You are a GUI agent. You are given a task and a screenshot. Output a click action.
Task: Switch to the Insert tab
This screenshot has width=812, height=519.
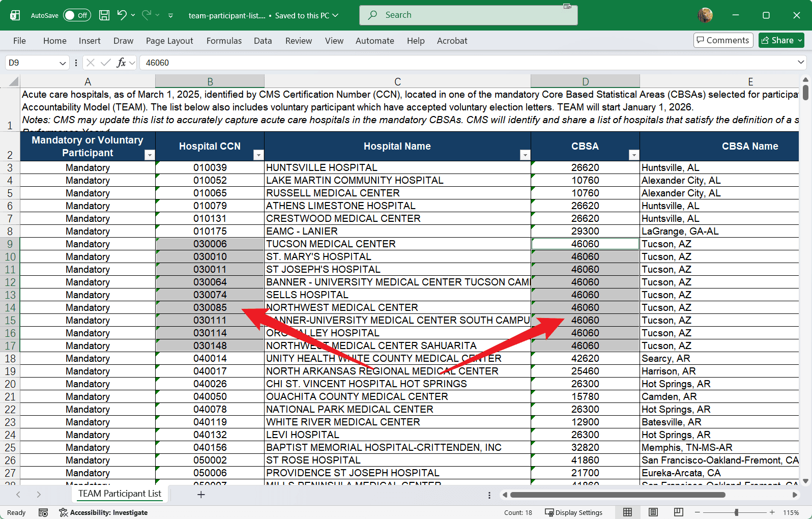[90, 41]
